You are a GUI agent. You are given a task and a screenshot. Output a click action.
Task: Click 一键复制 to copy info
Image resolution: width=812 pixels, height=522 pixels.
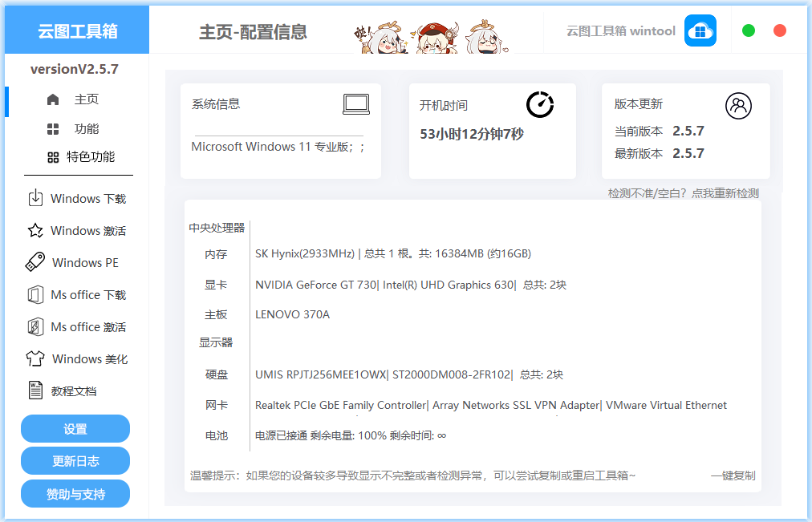point(733,475)
